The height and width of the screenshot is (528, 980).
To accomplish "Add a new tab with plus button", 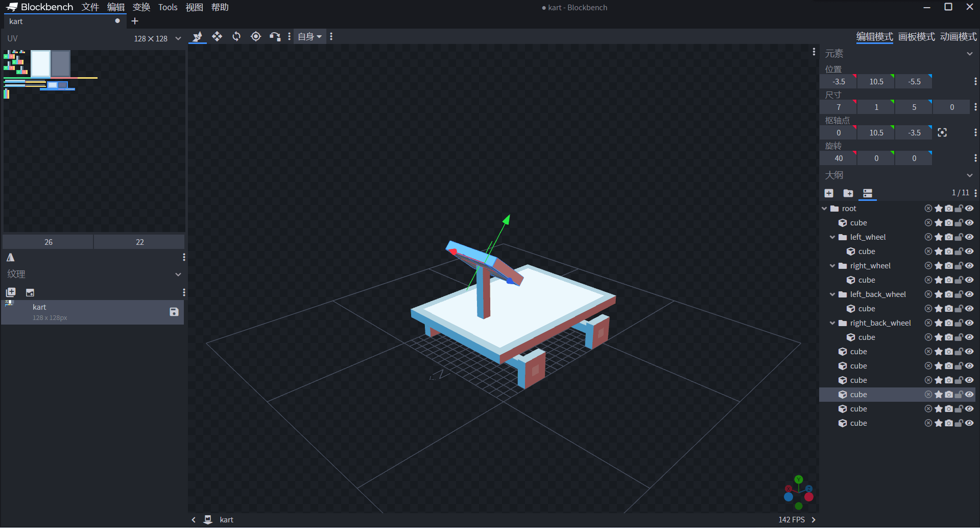I will pyautogui.click(x=135, y=21).
